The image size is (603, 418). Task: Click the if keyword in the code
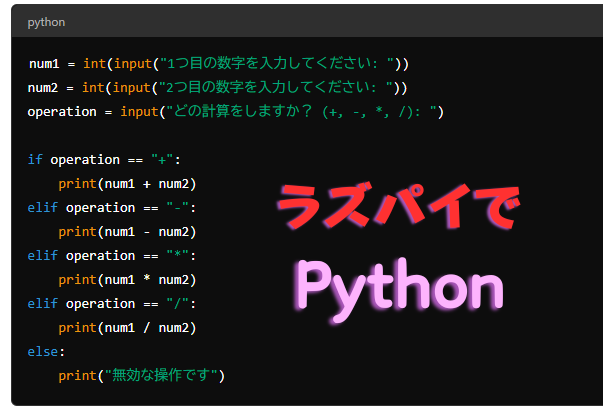[35, 160]
